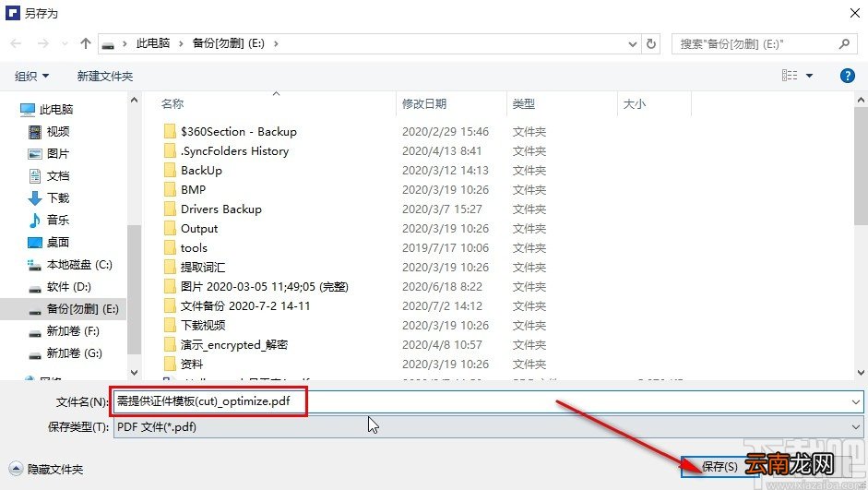Open the 保存类型 PDF file type dropdown

(488, 427)
